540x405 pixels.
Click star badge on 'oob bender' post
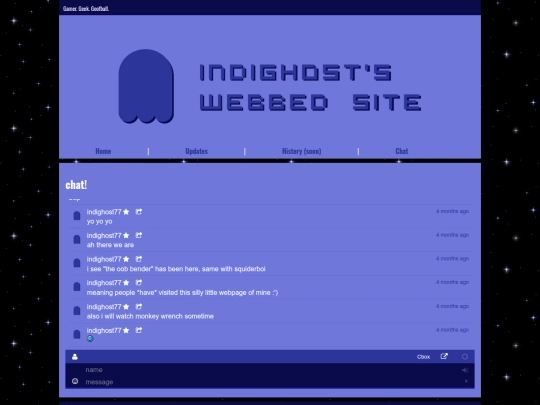coord(126,259)
